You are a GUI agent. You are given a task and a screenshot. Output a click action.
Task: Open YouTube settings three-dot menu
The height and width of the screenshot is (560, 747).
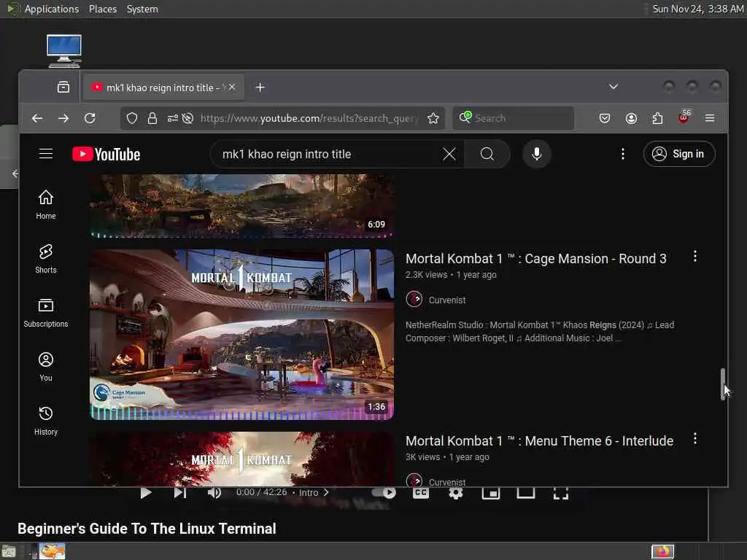pos(623,154)
